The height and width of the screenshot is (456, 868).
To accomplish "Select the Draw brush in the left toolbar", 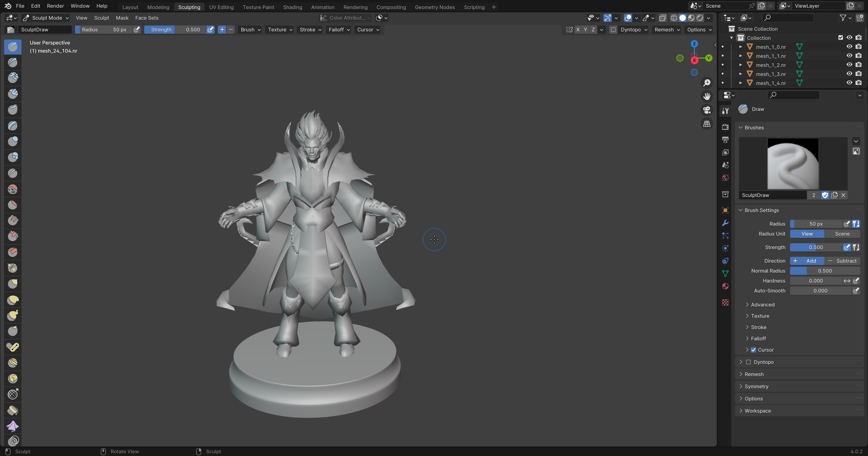I will (13, 47).
